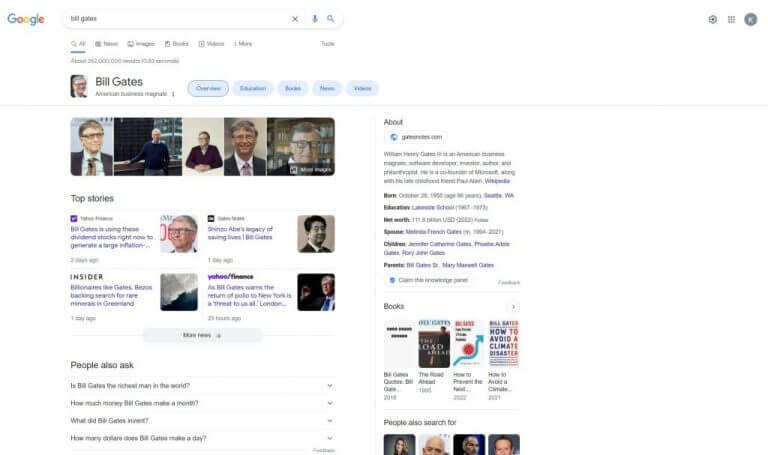Click the Shinzo Abe story thumbnail
768x455 pixels.
point(316,234)
